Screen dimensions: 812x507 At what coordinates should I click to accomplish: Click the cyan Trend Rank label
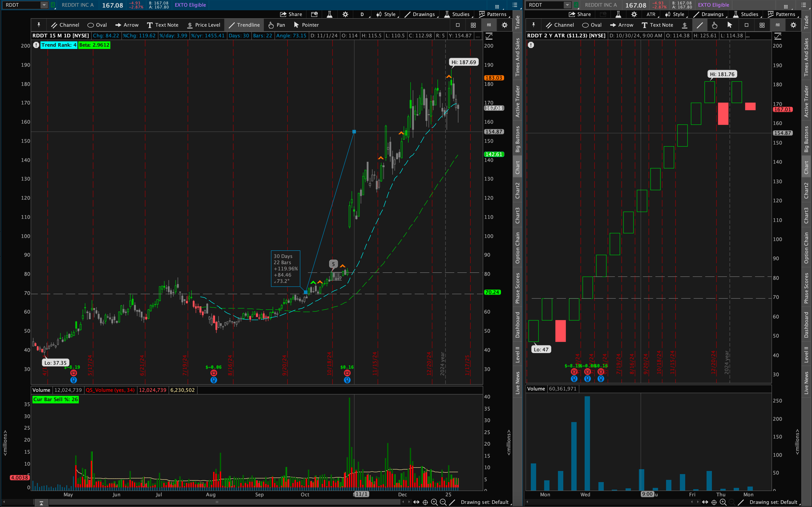tap(59, 45)
